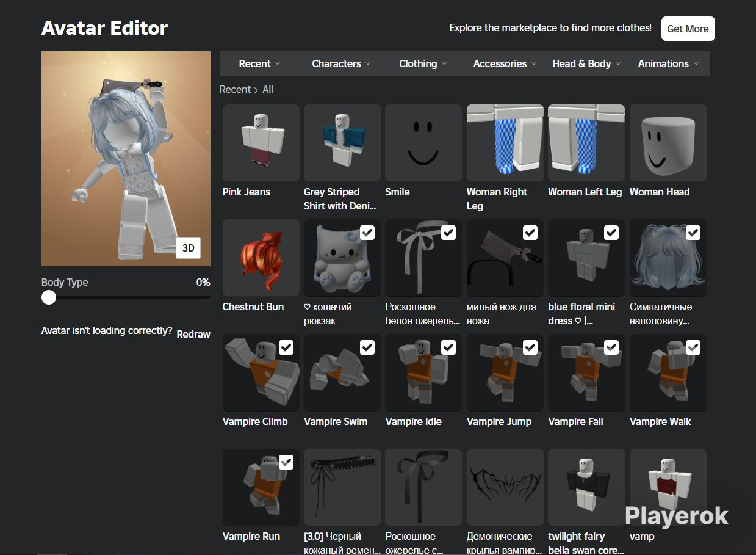Click the Vampire Run animation thumbnail
Viewport: 756px width, 555px height.
261,487
